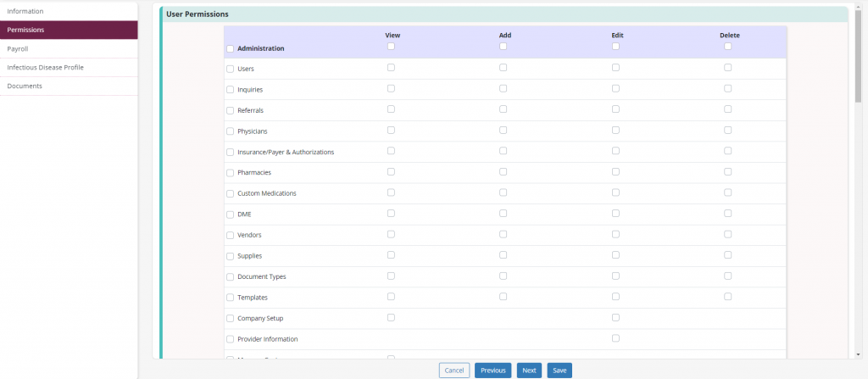Check View permission for Company Setup

tap(391, 317)
